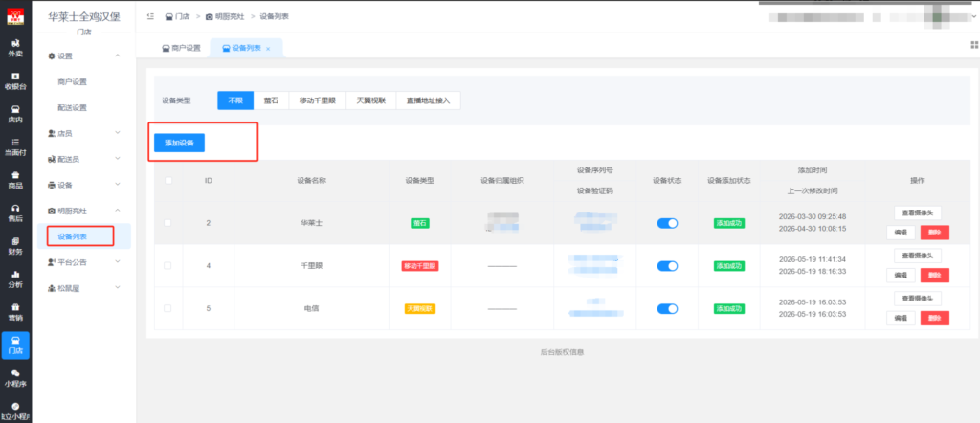
Task: Open the 营销 marketing section
Action: 15,312
